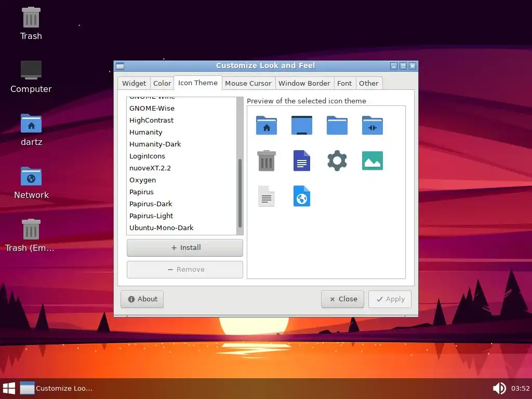Maximize the Customize Look and Feel window
The height and width of the screenshot is (399, 532).
tap(403, 66)
